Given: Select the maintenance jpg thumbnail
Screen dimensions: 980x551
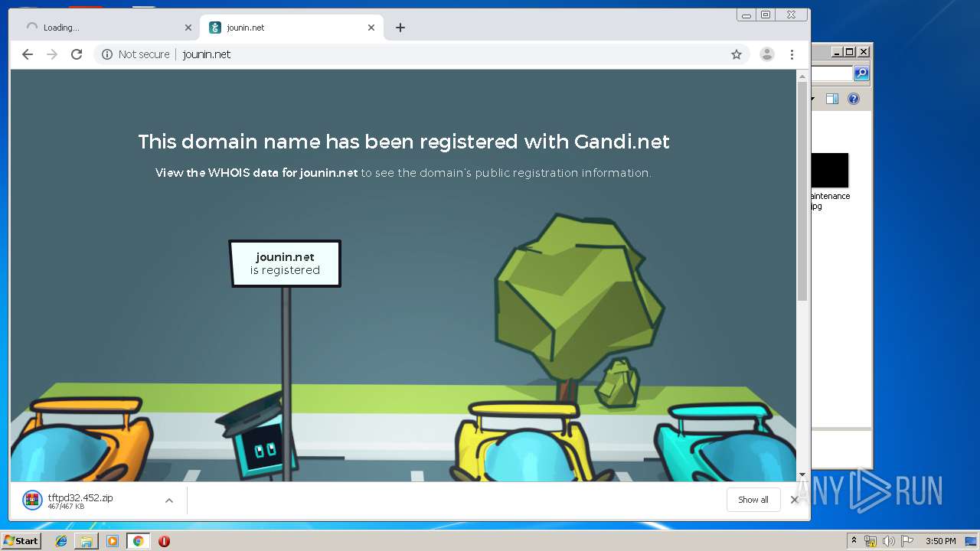Looking at the screenshot, I should click(x=830, y=170).
